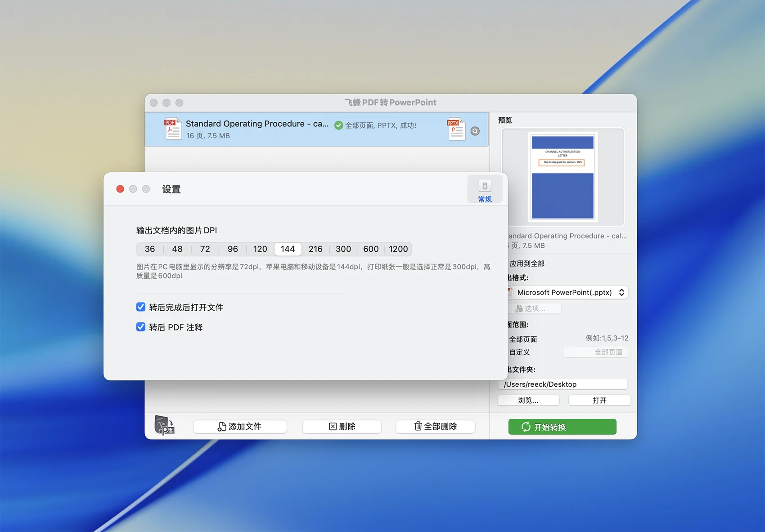Select 72 DPI option
Screen dimensions: 765x532
pyautogui.click(x=205, y=249)
